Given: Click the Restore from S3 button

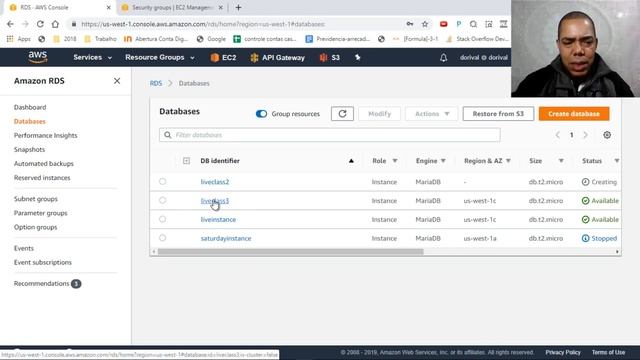Looking at the screenshot, I should pyautogui.click(x=498, y=114).
